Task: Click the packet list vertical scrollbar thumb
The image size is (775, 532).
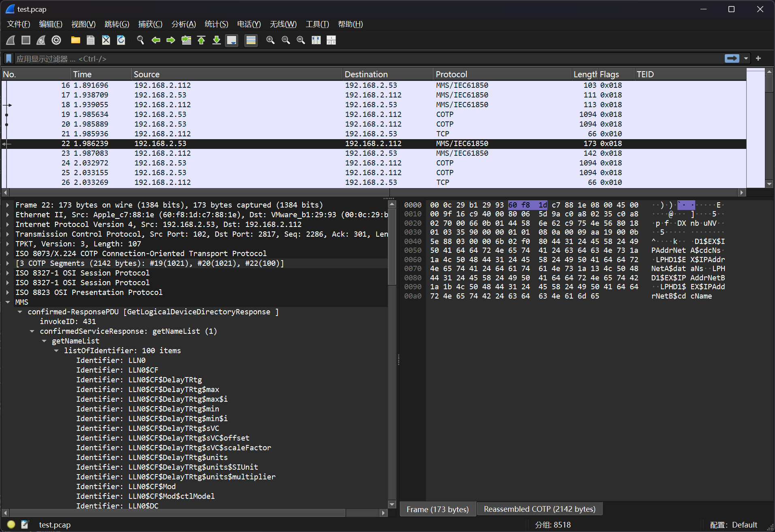Action: point(769,84)
